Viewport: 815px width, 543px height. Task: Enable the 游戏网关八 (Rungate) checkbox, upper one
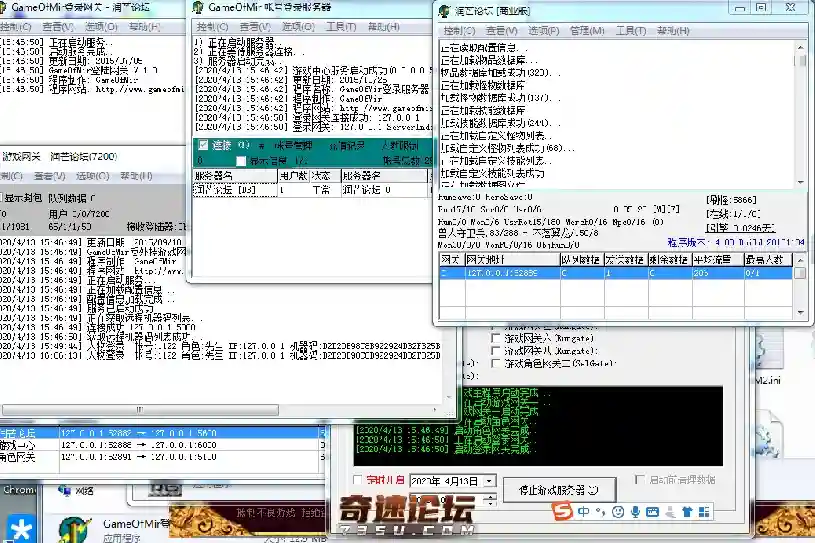pos(496,338)
